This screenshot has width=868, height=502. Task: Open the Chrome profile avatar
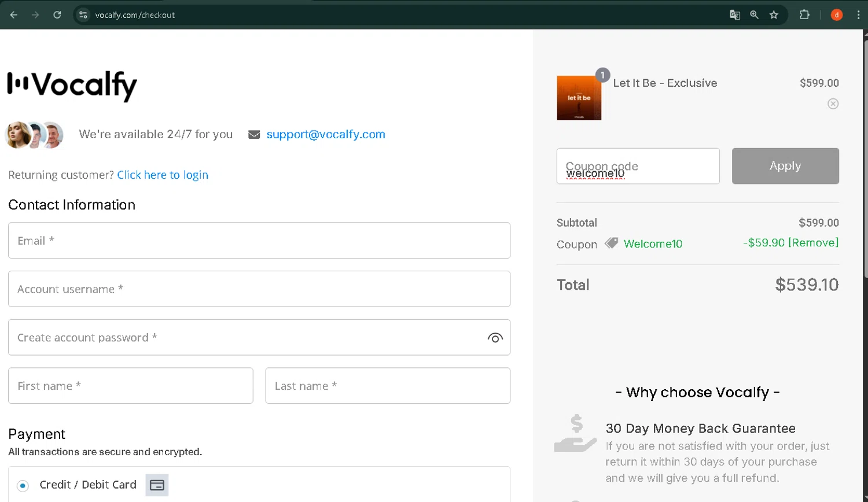[x=837, y=15]
